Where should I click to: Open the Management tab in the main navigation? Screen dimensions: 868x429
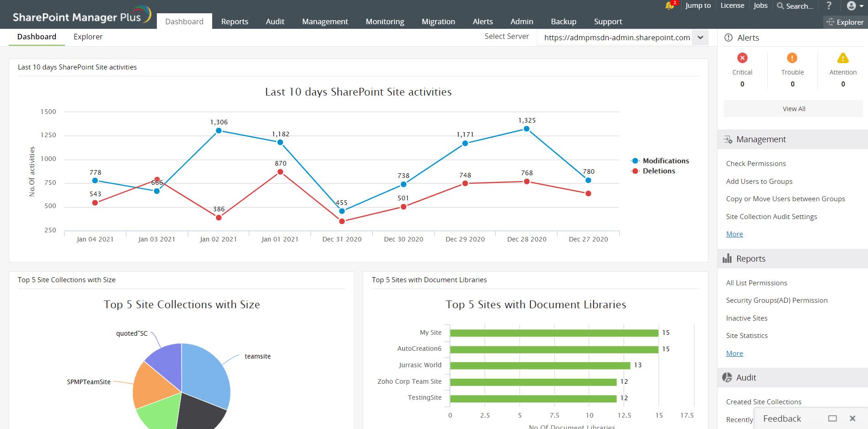(325, 21)
